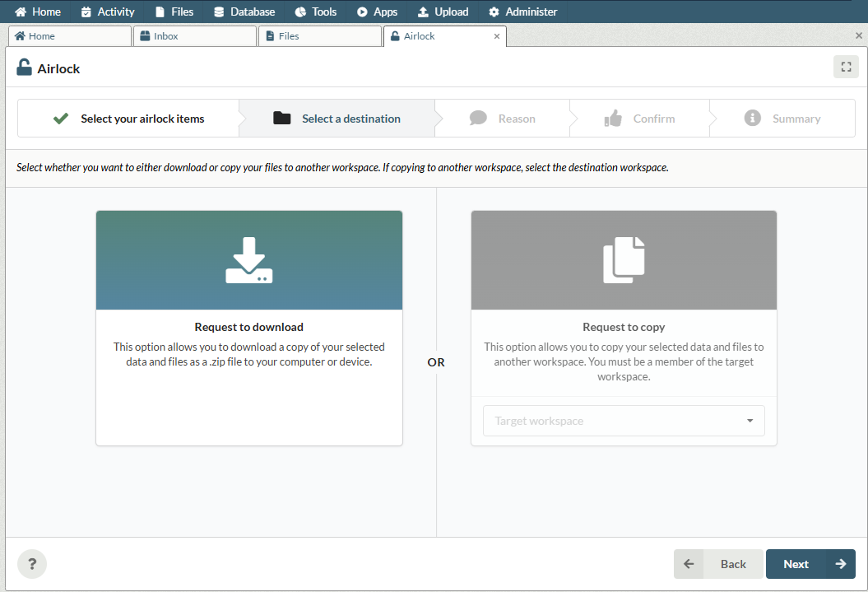The image size is (868, 592).
Task: Switch to the Inbox tab
Action: pos(194,36)
